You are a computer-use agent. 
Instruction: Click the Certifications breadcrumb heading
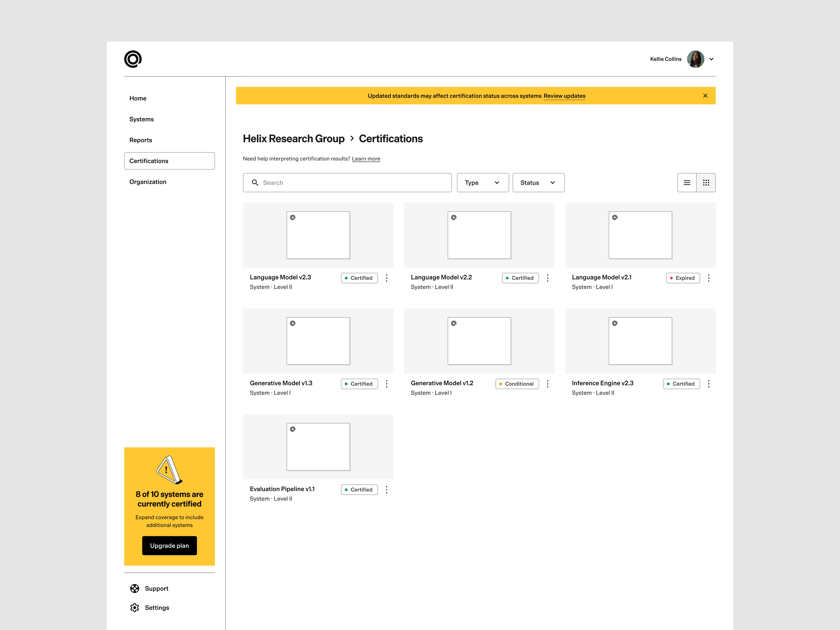[391, 139]
